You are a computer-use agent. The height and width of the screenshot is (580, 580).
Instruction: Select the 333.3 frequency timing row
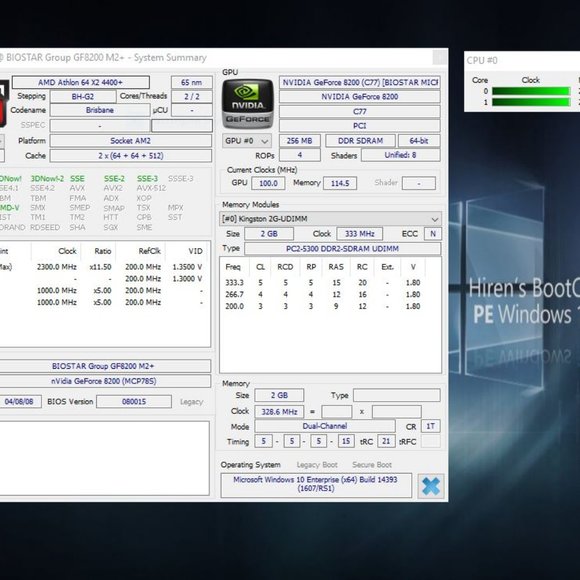pos(323,283)
